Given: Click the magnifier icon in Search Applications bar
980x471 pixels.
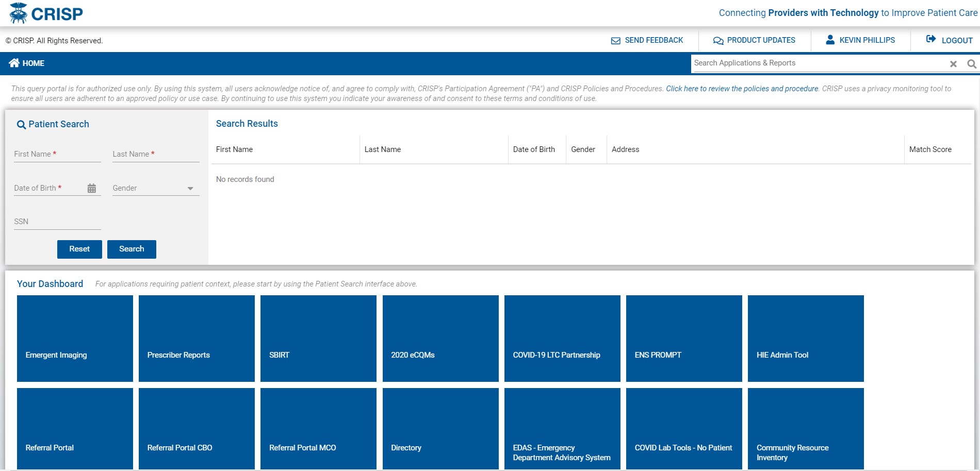Looking at the screenshot, I should 972,64.
